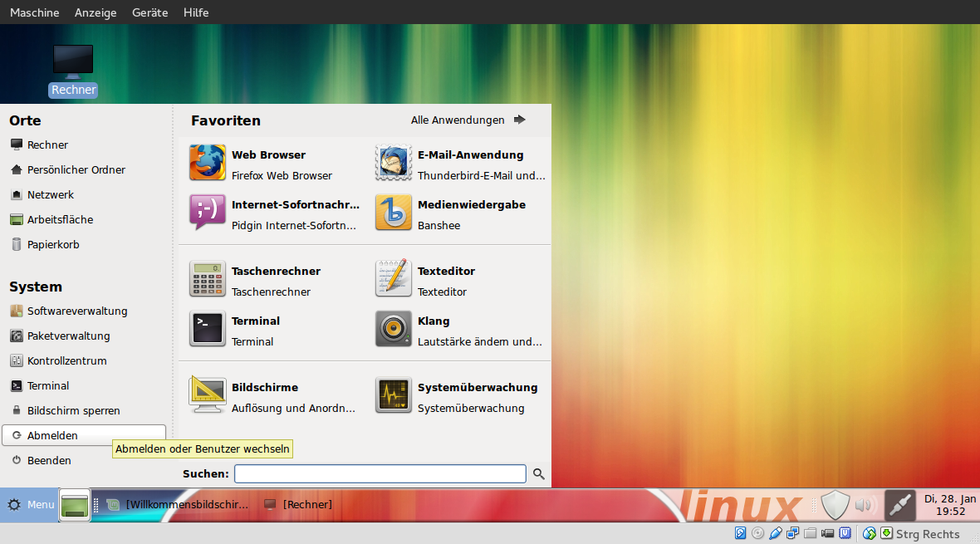Image resolution: width=980 pixels, height=544 pixels.
Task: Click VirtualBox keyboard capture arrow icon
Action: tap(887, 533)
